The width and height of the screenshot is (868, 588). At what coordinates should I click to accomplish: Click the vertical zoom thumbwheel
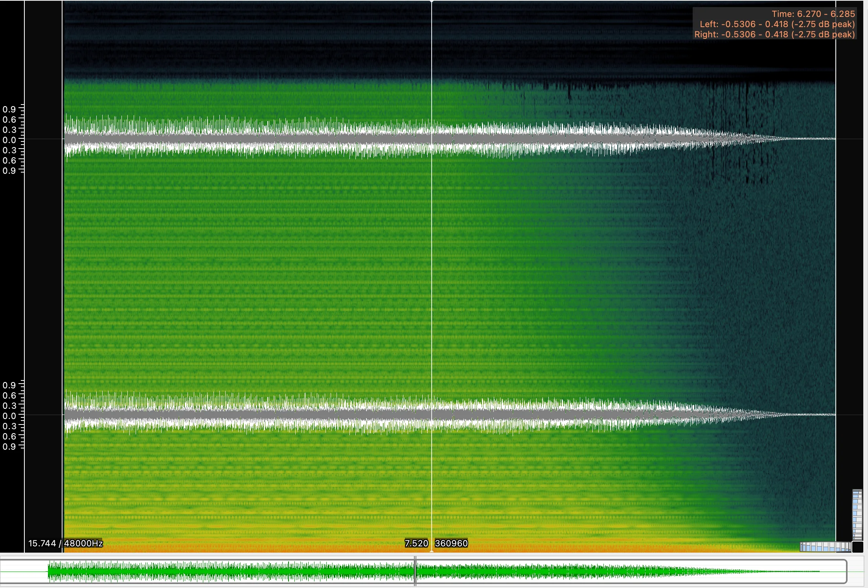(857, 515)
